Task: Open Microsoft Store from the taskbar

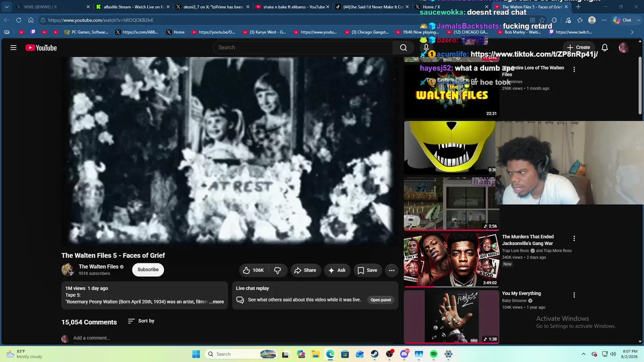Action: coord(345,354)
